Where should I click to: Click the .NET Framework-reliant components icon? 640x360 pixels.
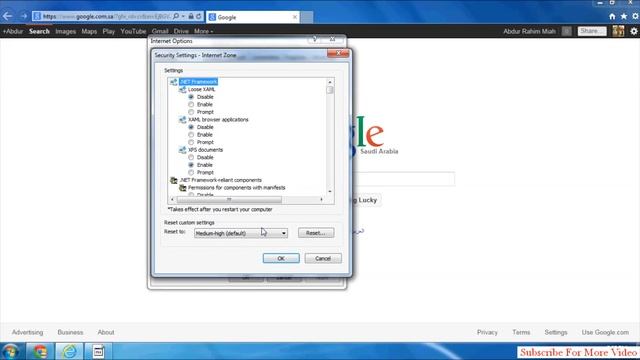[173, 180]
